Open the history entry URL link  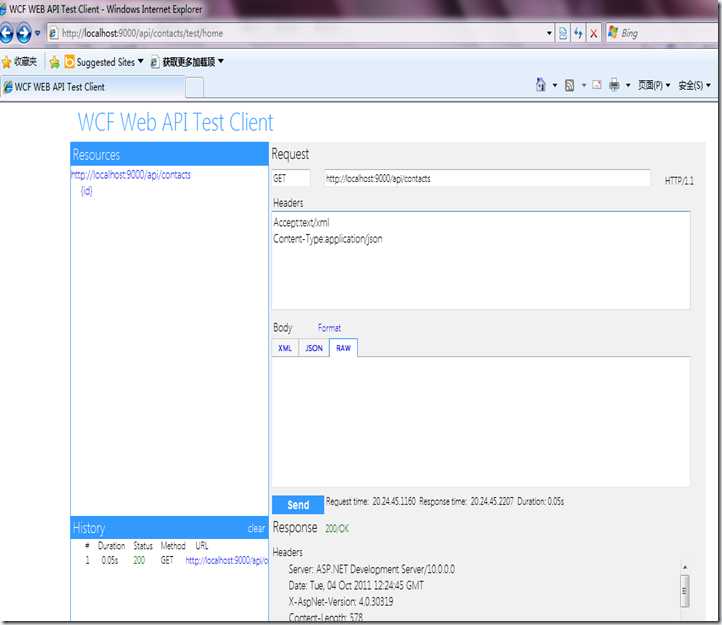pyautogui.click(x=227, y=561)
